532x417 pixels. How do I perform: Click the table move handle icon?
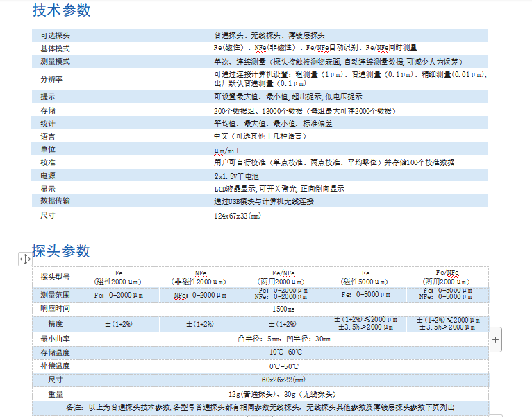pos(25,259)
